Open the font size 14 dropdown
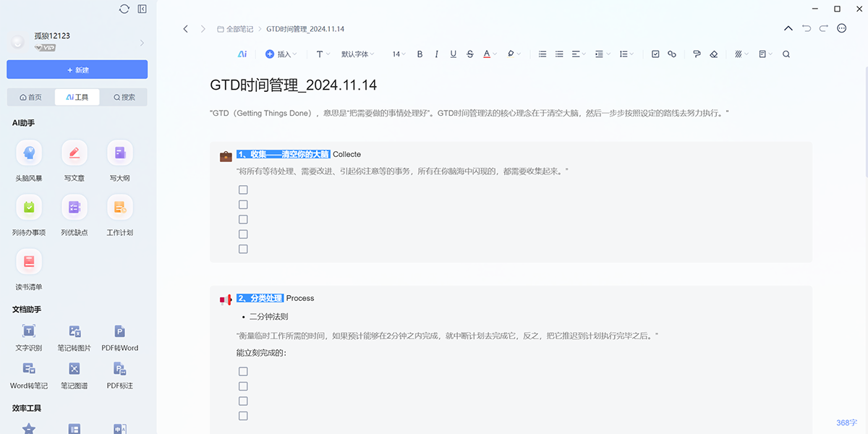Screen dimensions: 868x434 click(398, 54)
